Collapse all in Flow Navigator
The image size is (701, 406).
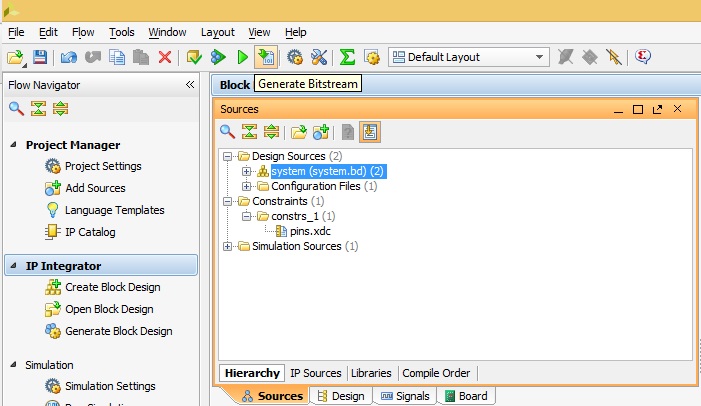coord(38,109)
